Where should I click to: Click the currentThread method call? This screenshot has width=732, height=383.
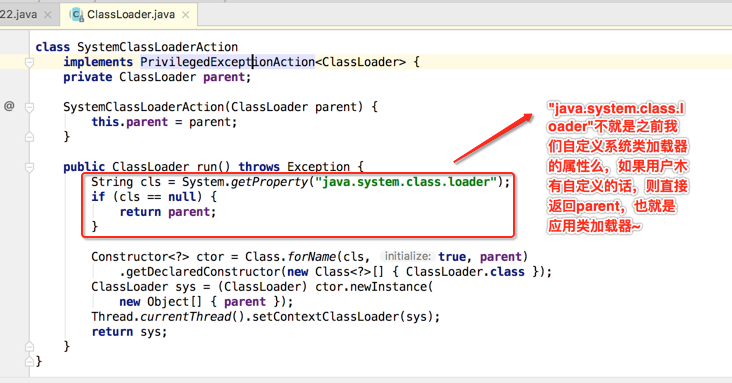click(x=185, y=316)
